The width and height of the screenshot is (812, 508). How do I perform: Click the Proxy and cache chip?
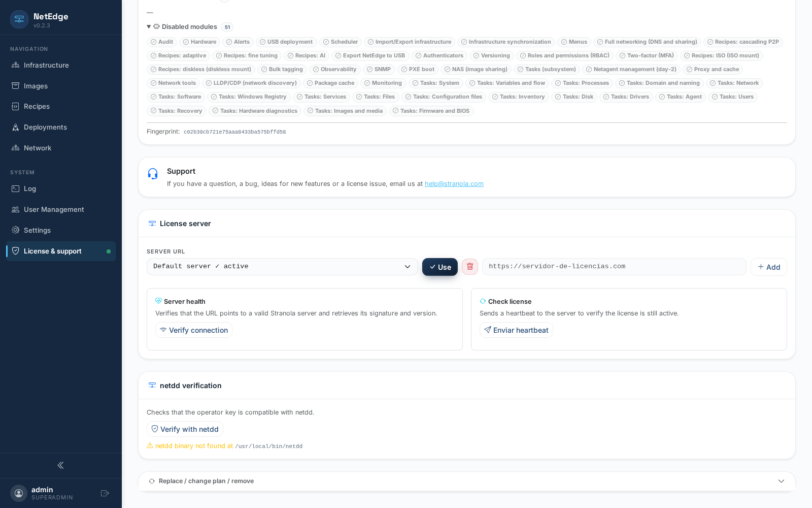[713, 70]
